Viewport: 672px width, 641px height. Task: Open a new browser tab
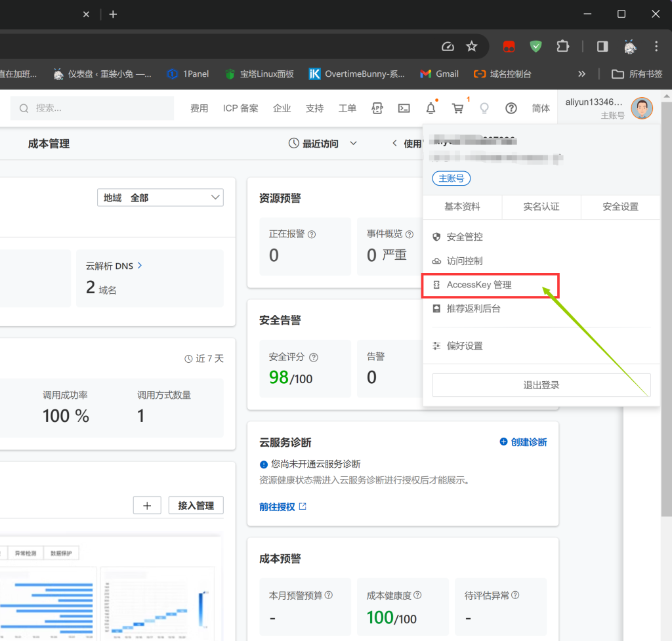pos(113,14)
